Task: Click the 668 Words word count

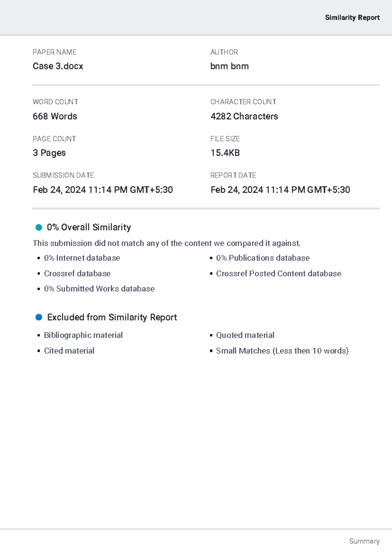Action: click(55, 116)
